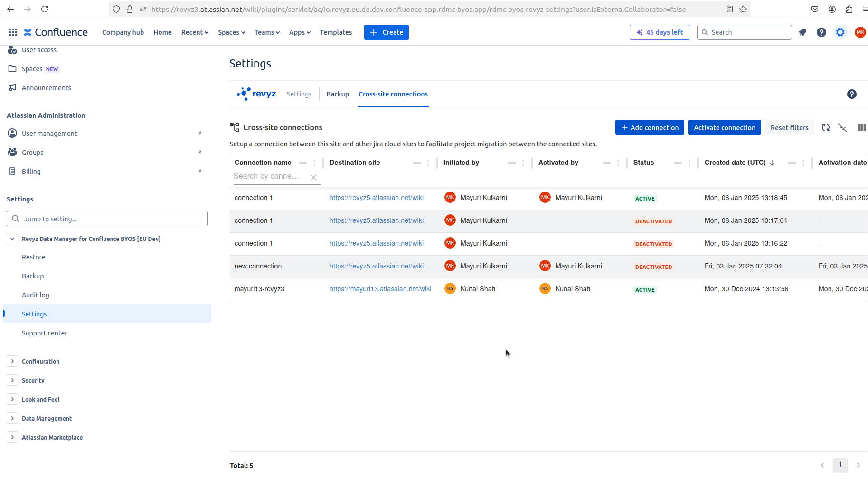Click Reset filters button

[789, 127]
